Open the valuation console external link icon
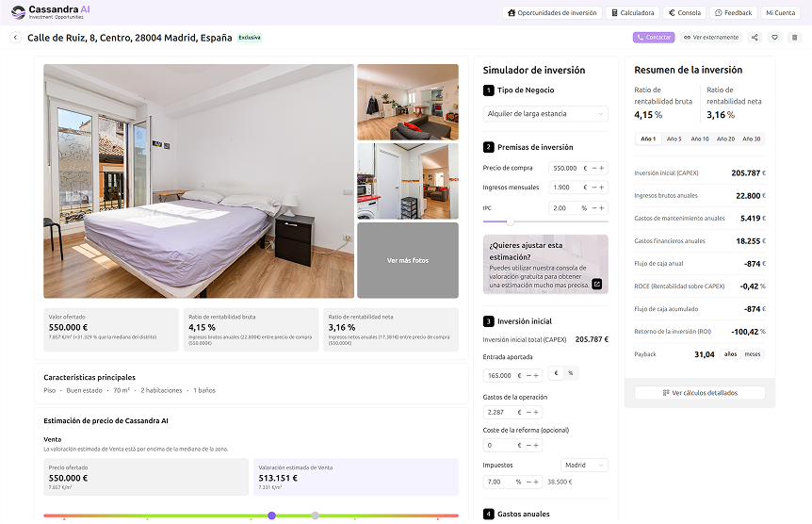This screenshot has height=524, width=812. pos(596,284)
